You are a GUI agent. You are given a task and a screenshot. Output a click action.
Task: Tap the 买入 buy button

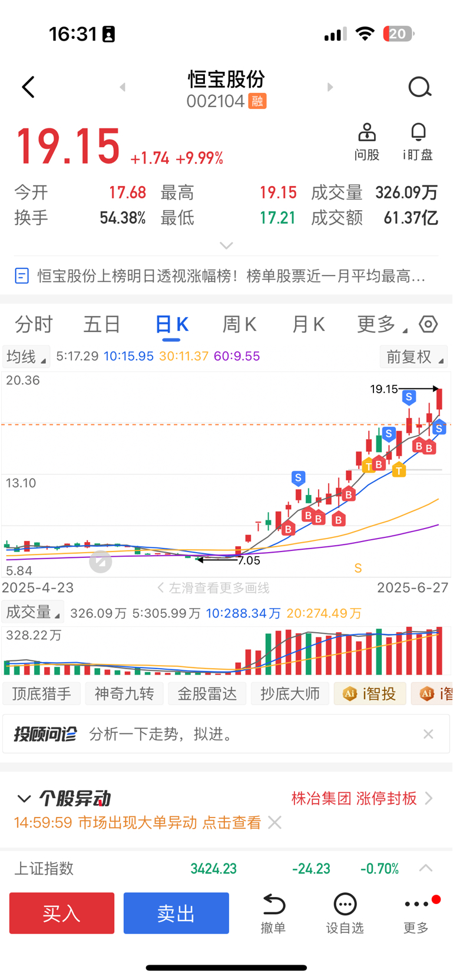(x=62, y=913)
